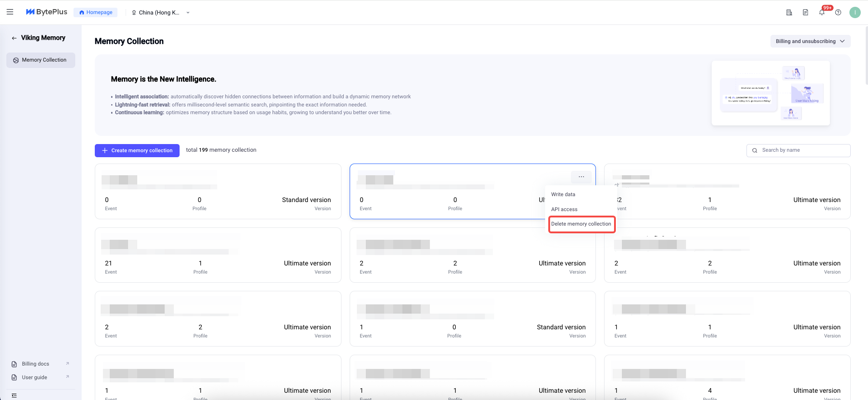The width and height of the screenshot is (868, 400).
Task: Open the document icon in top bar
Action: pyautogui.click(x=805, y=12)
